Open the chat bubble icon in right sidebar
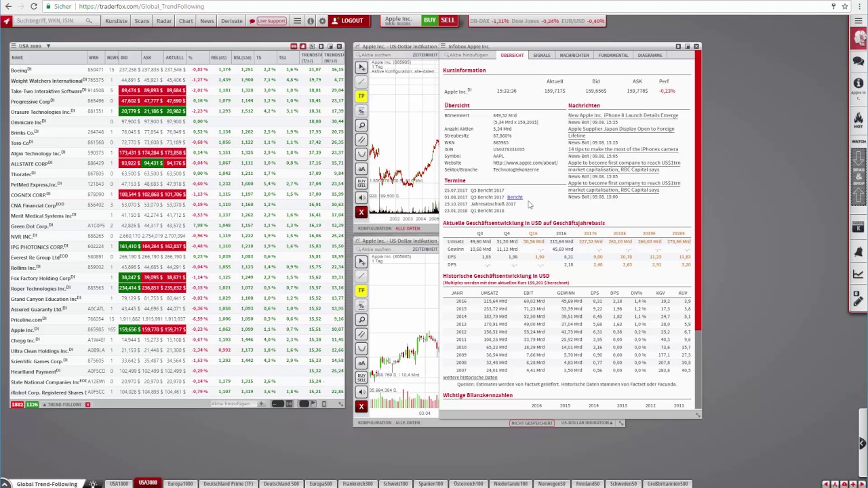This screenshot has height=488, width=868. 858,61
